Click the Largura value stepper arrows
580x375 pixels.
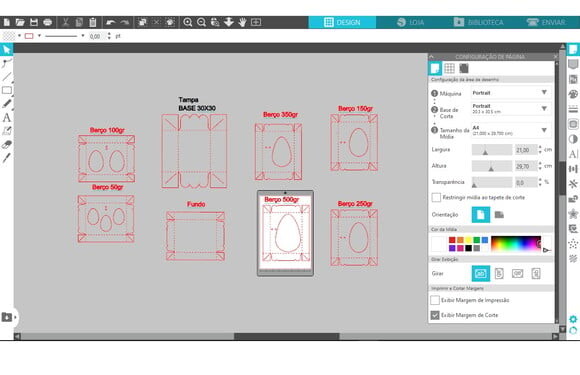pos(540,150)
